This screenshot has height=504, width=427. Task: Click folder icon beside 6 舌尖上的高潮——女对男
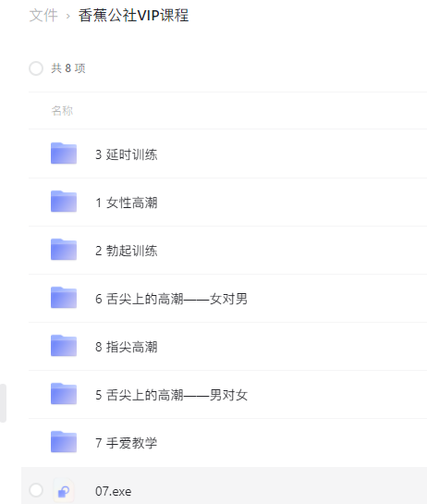coord(64,298)
